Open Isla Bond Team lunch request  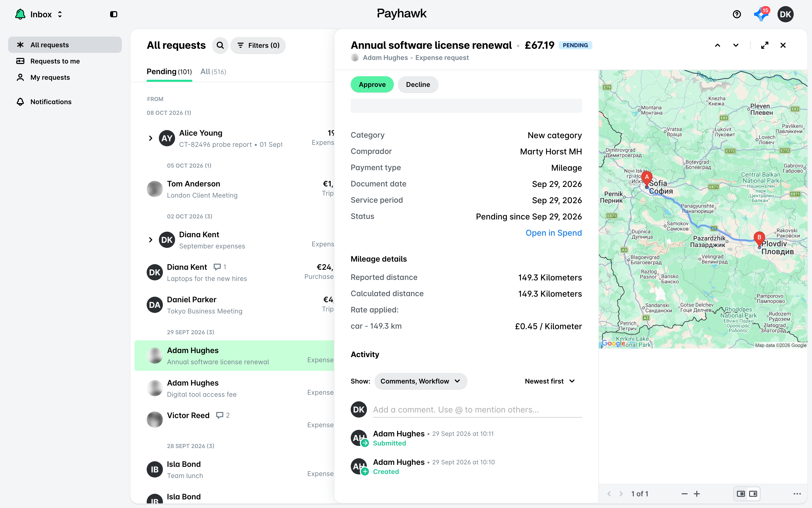(x=234, y=470)
